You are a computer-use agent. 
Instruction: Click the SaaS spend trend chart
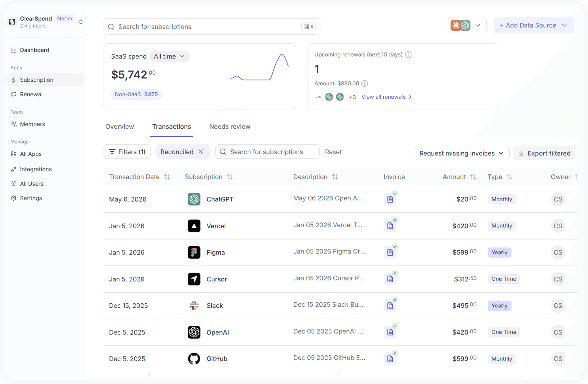259,67
